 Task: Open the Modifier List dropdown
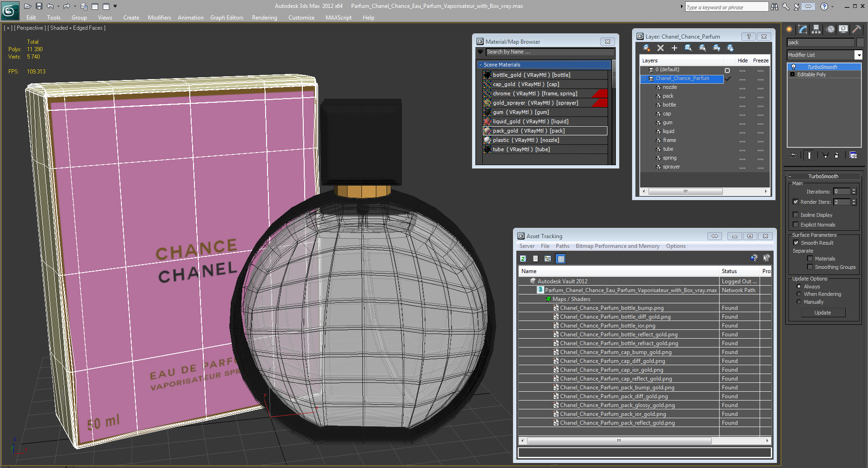(x=858, y=55)
